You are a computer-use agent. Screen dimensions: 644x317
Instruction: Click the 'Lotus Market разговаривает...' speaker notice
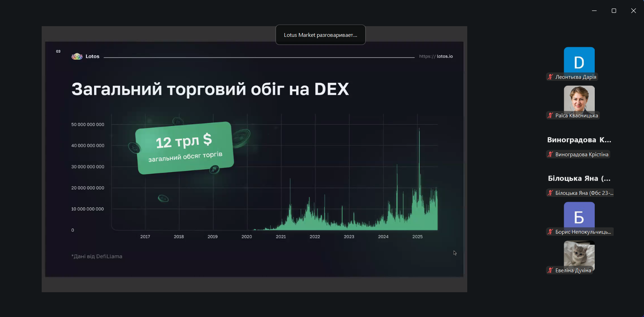click(320, 35)
